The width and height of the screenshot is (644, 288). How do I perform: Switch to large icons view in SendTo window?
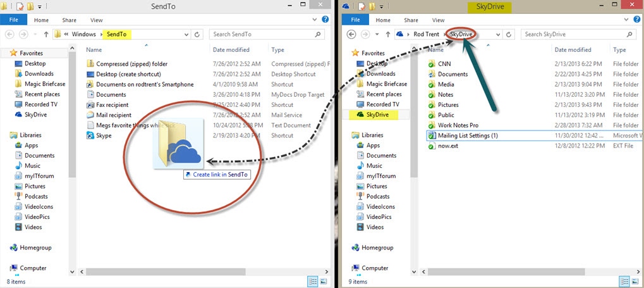pos(324,282)
